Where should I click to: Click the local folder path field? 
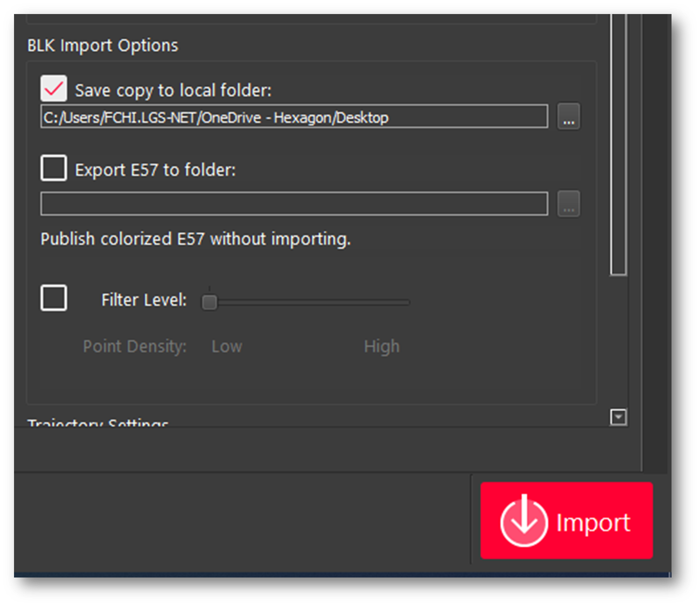click(x=294, y=117)
